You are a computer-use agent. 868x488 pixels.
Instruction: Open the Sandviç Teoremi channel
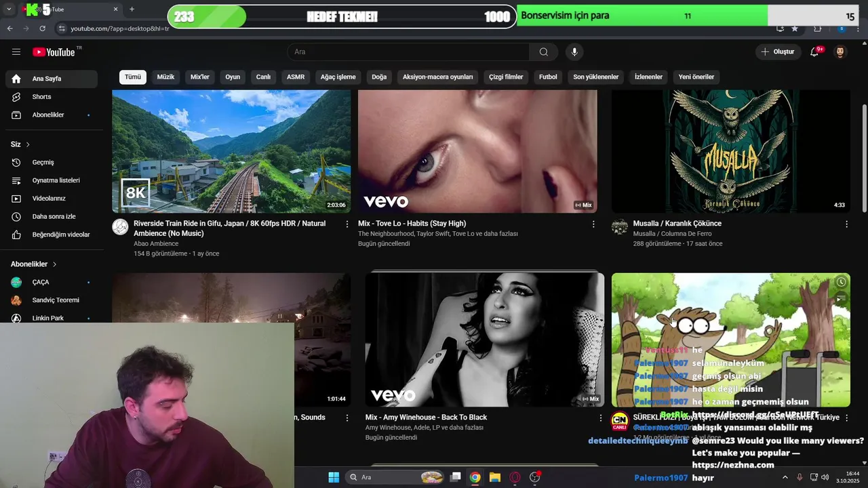[x=52, y=300]
